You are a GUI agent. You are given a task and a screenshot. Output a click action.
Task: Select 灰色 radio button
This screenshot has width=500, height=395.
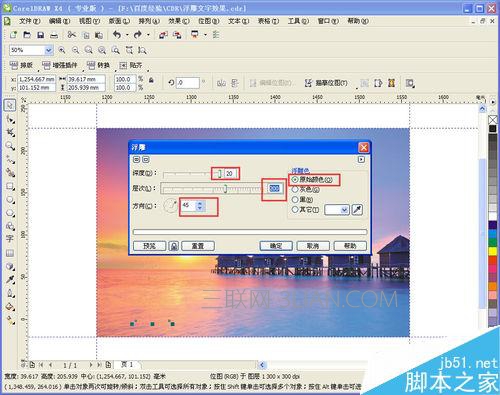click(295, 190)
